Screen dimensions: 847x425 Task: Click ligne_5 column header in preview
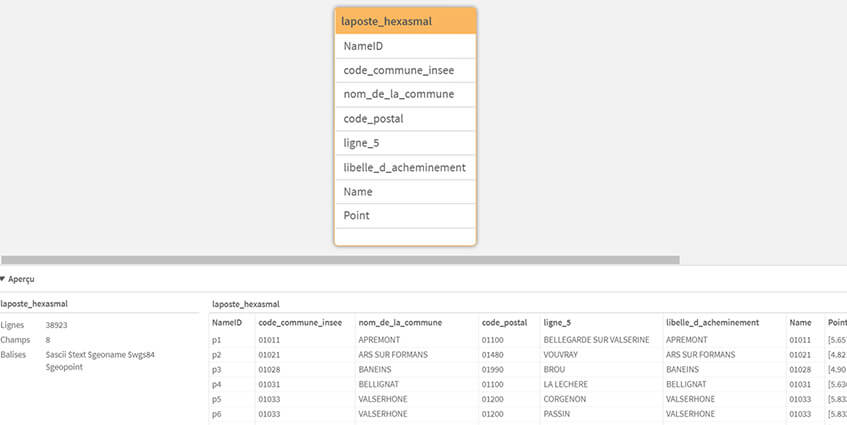(557, 322)
